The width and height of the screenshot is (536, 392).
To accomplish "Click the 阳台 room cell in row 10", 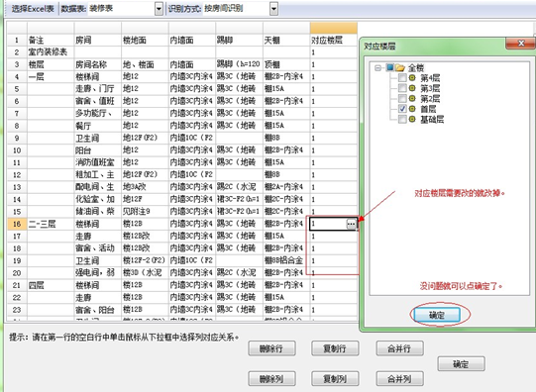I will (x=98, y=150).
